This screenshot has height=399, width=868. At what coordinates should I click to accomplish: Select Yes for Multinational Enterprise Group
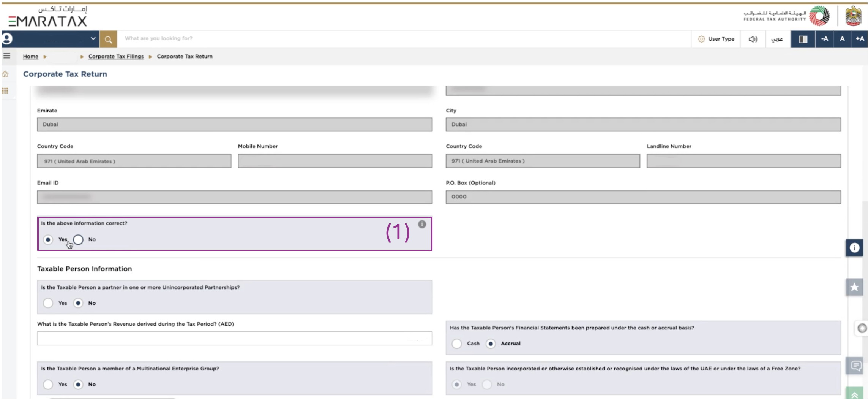pyautogui.click(x=48, y=385)
